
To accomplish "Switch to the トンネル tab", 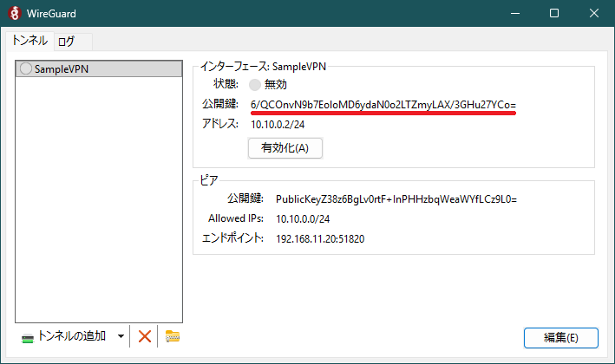I will [x=29, y=41].
